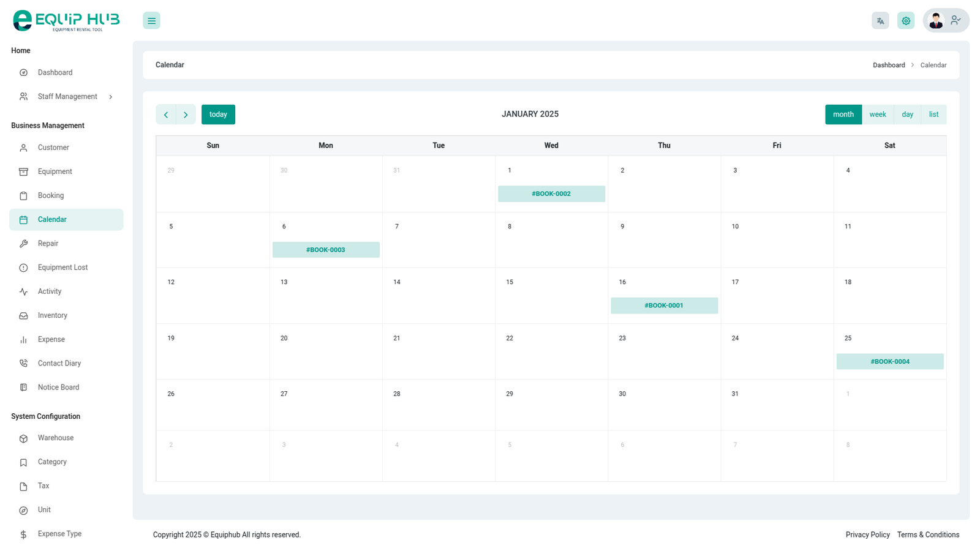Click the Repair wrench icon in sidebar
The width and height of the screenshot is (980, 551).
pos(23,244)
